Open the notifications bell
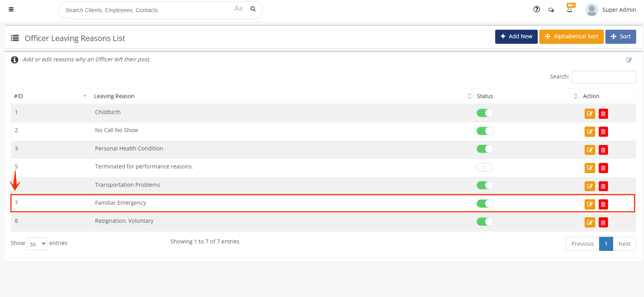 click(x=569, y=9)
